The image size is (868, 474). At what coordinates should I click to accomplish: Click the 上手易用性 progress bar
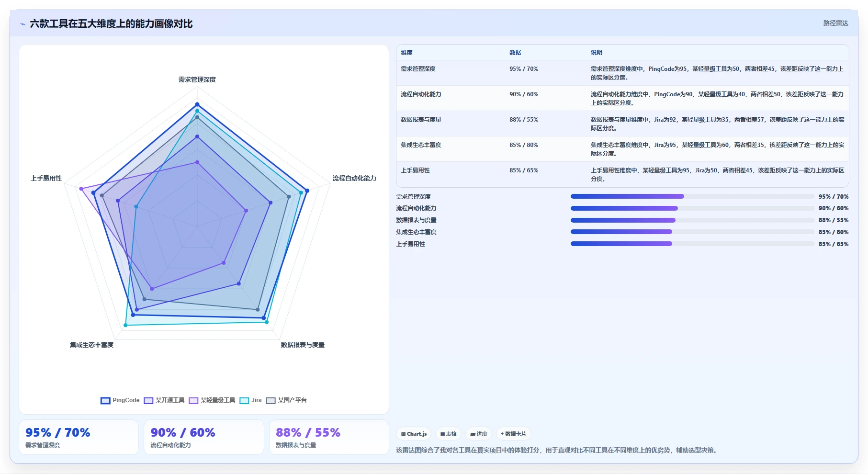click(x=692, y=244)
